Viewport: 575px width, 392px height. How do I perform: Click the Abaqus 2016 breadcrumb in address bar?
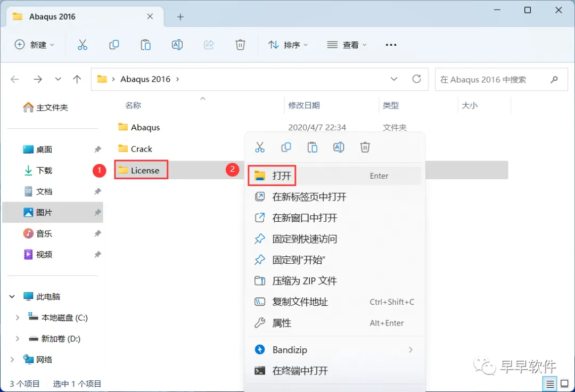pos(145,79)
